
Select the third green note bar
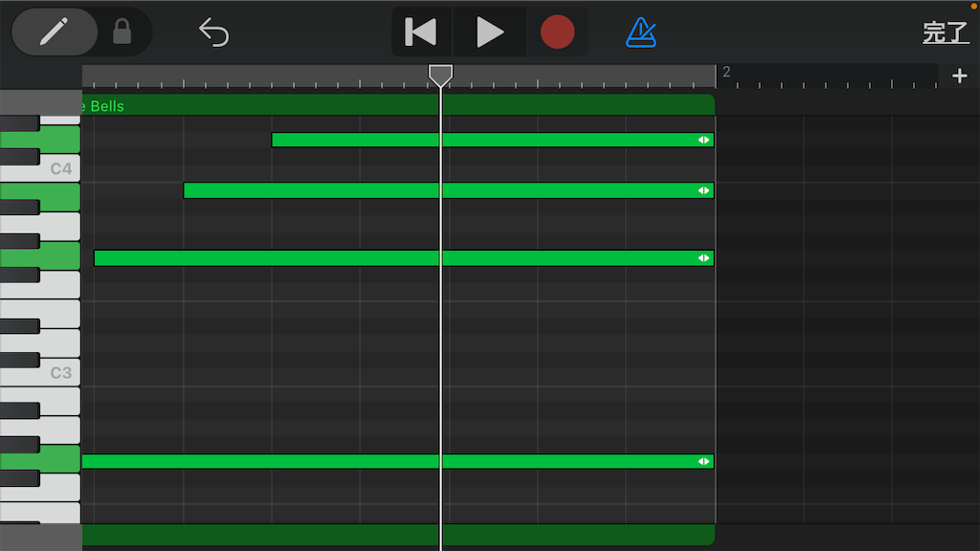[x=404, y=258]
